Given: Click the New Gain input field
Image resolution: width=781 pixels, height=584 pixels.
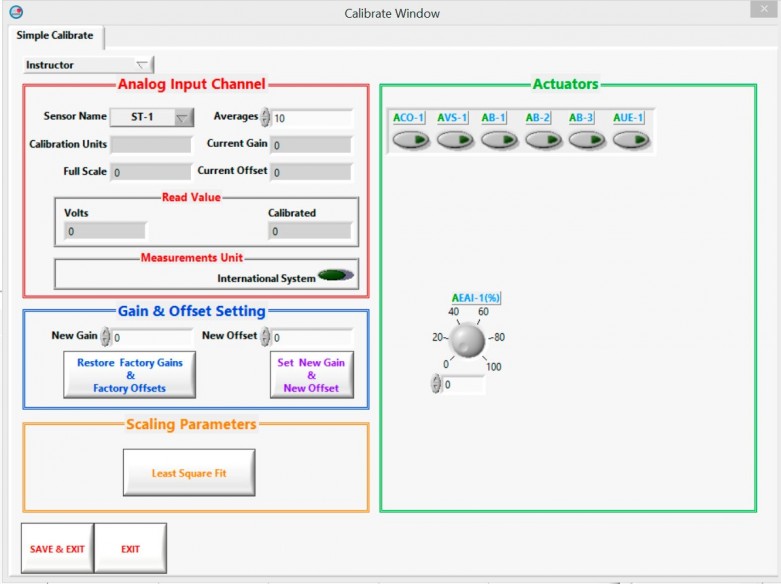Looking at the screenshot, I should [x=152, y=337].
